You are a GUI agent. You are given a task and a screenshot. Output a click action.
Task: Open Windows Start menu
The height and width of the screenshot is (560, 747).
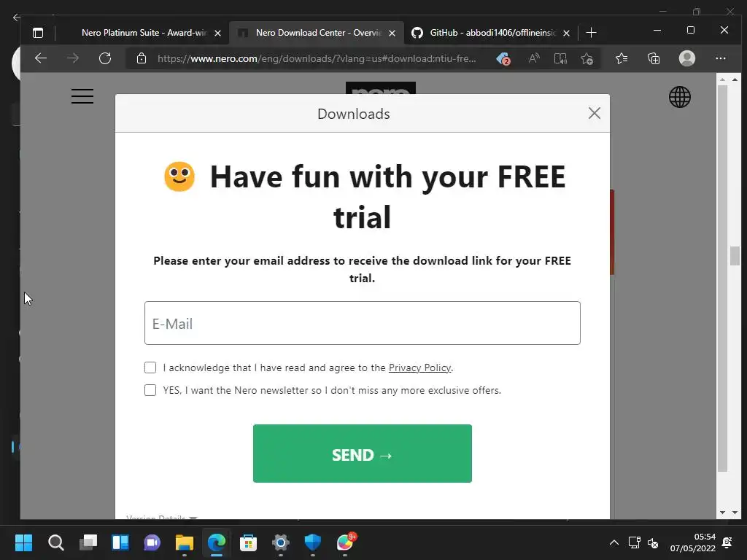click(x=23, y=542)
